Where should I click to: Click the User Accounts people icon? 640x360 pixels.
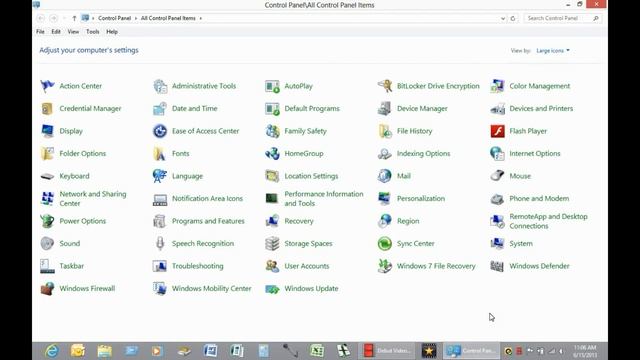(x=272, y=266)
